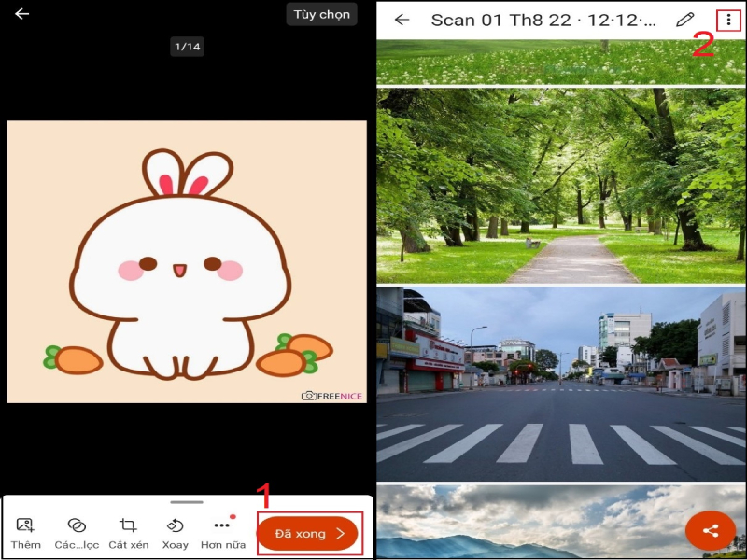Open the cloudy mountain sky page
Image resolution: width=747 pixels, height=560 pixels.
[x=561, y=522]
